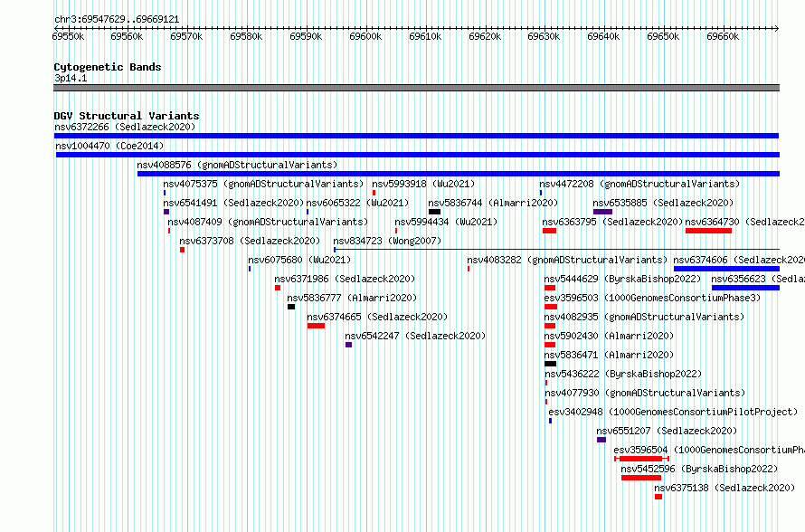This screenshot has height=532, width=805.
Task: Select the nsv1004470 (Coe2014) blue bar
Action: tap(418, 155)
